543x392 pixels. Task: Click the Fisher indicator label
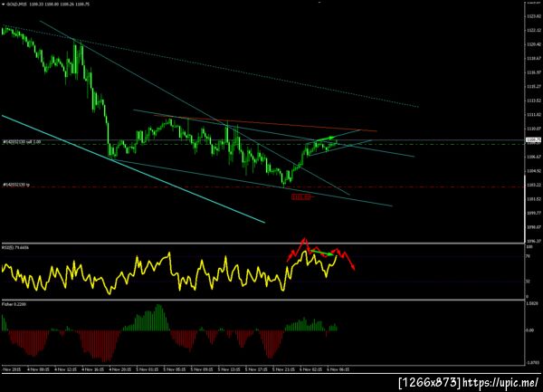[x=14, y=304]
